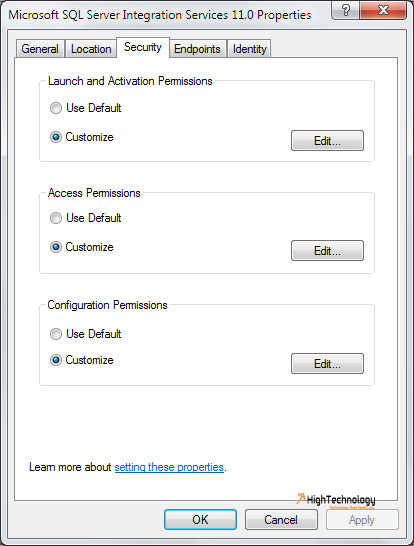Choose Customize under Access Permissions
The image size is (414, 546).
pos(56,247)
